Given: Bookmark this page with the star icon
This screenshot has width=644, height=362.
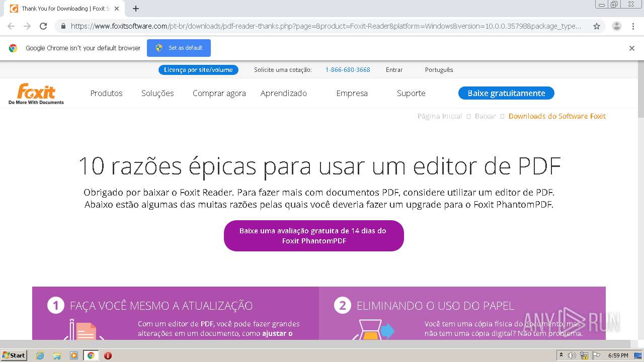Looking at the screenshot, I should [x=597, y=26].
